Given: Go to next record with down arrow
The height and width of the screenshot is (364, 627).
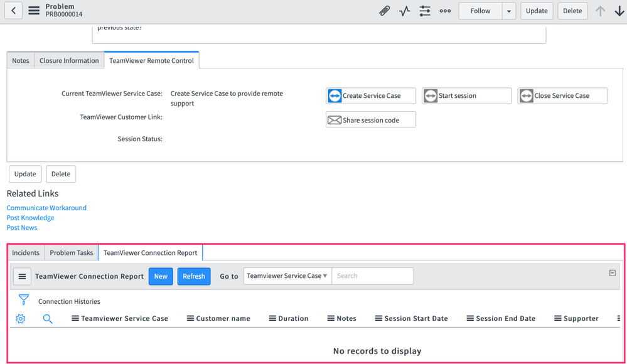Looking at the screenshot, I should tap(619, 11).
